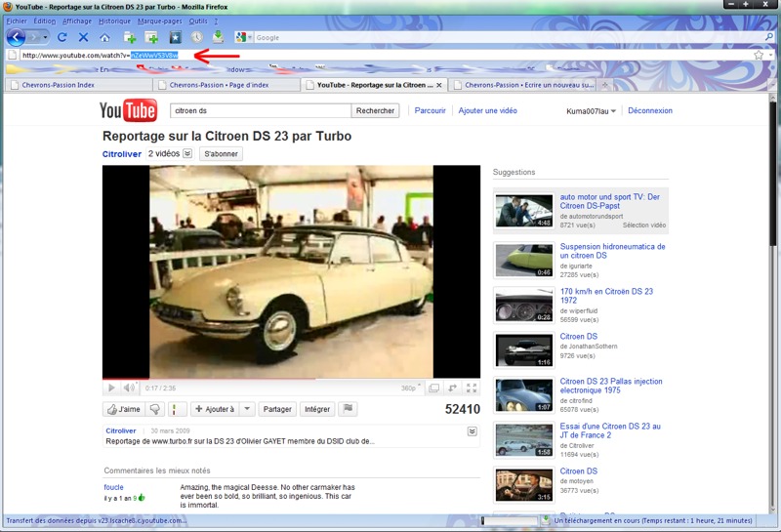Viewport: 781px width, 532px height.
Task: Open the Marque-pages menu
Action: pos(160,21)
